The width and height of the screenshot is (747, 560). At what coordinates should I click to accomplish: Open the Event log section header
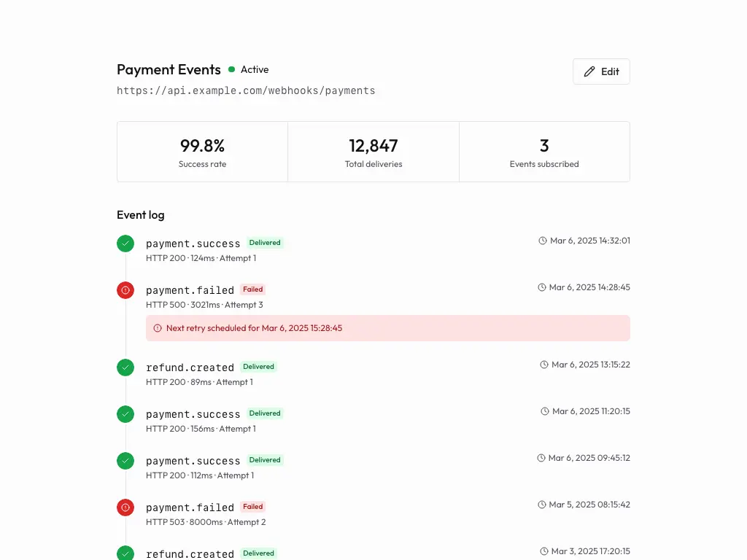pos(140,214)
